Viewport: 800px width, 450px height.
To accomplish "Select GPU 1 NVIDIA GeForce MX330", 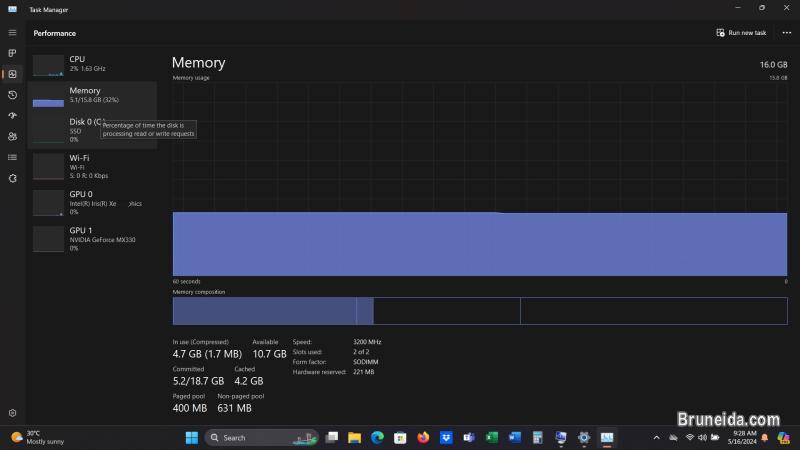I will (x=92, y=237).
